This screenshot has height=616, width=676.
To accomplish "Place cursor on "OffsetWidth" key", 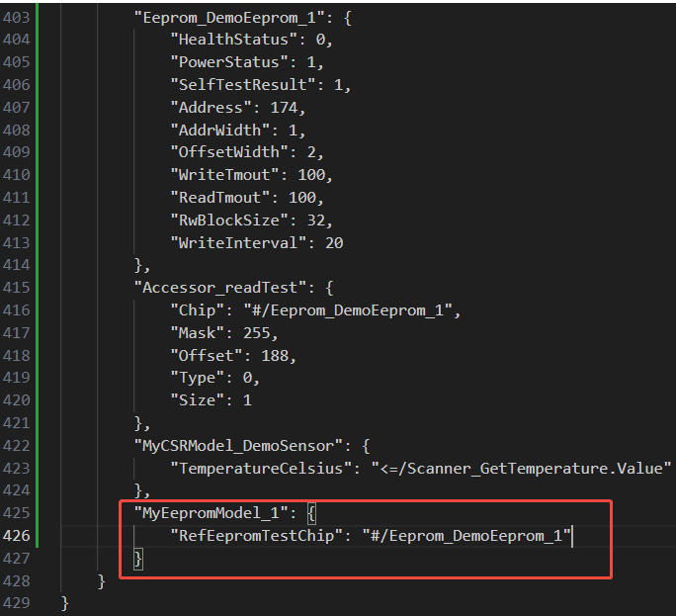I will pyautogui.click(x=224, y=153).
